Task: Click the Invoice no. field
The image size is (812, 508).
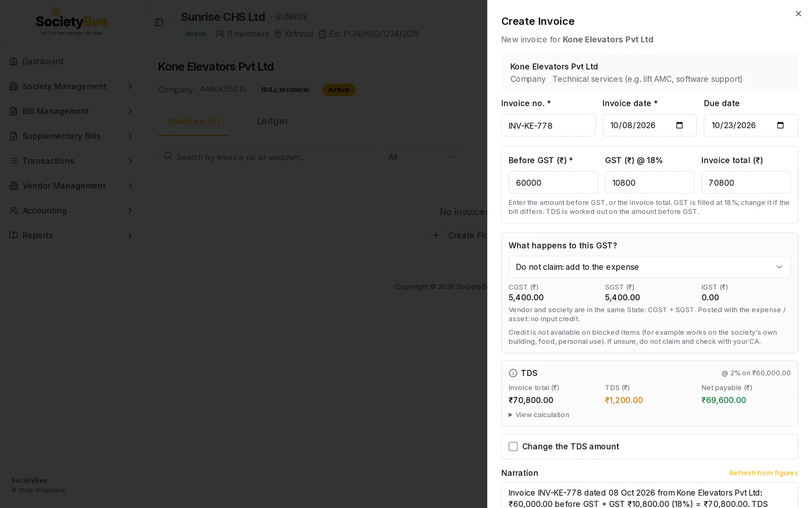Action: click(x=548, y=125)
